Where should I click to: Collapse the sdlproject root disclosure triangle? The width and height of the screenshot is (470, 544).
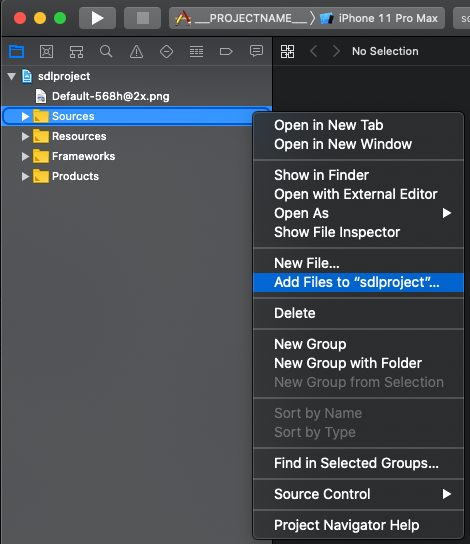pyautogui.click(x=11, y=76)
